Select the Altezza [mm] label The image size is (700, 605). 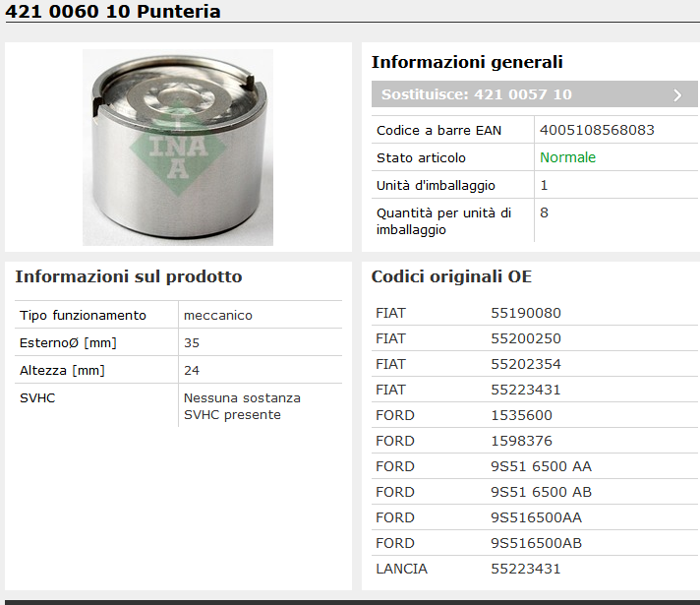coord(62,371)
